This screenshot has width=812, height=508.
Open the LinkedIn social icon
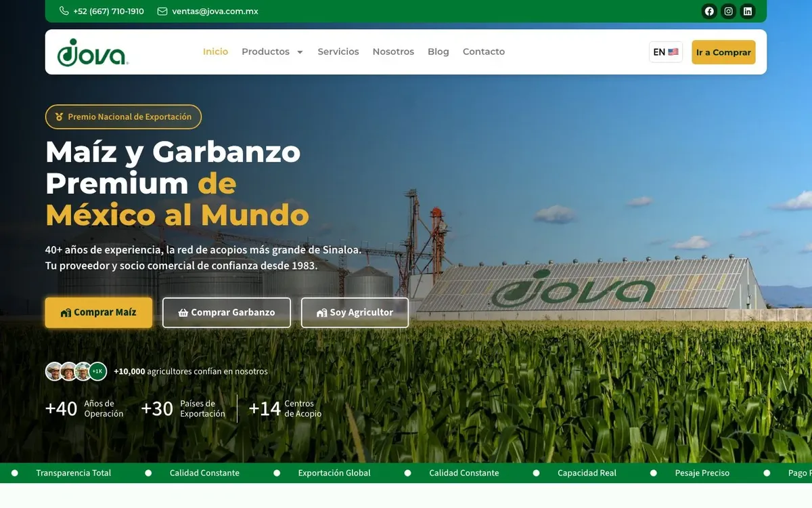tap(748, 11)
